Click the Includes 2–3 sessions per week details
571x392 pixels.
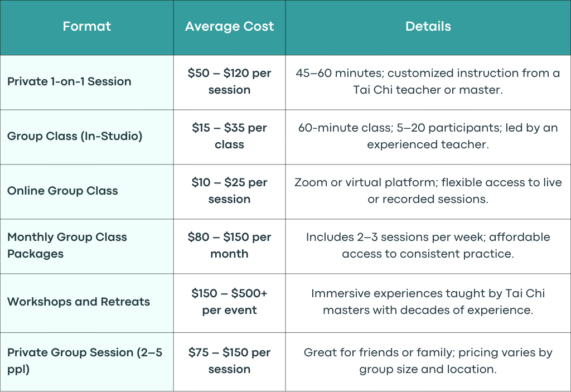coord(428,245)
